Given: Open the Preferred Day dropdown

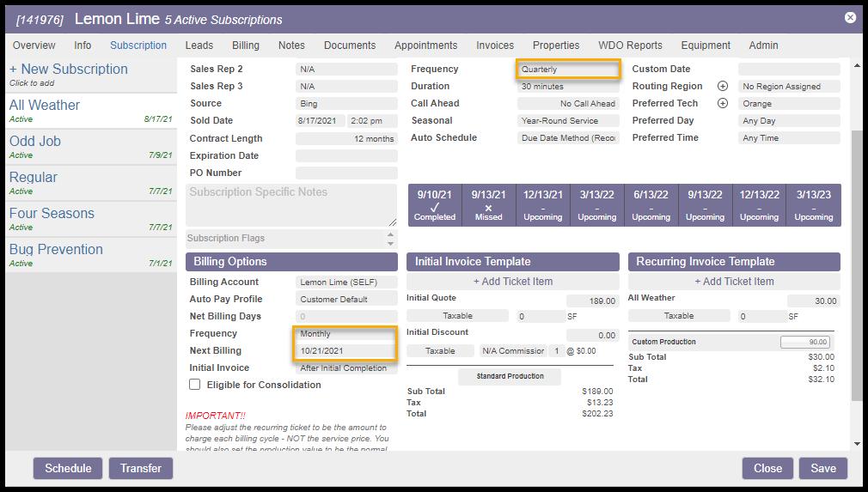Looking at the screenshot, I should 788,121.
